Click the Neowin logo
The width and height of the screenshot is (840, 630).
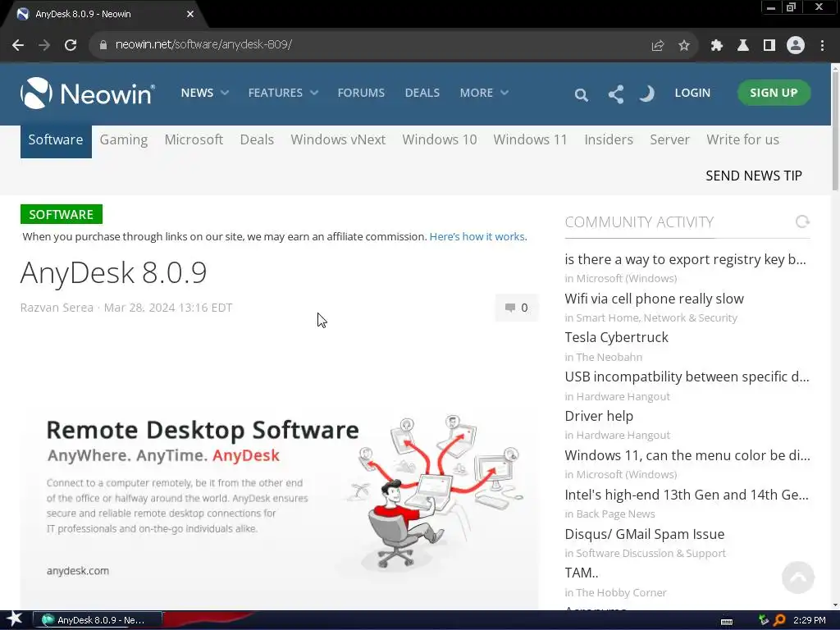pos(87,94)
